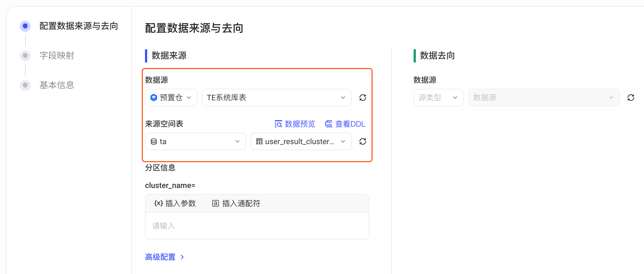
Task: Click the 数据预览 preview icon
Action: [x=278, y=124]
